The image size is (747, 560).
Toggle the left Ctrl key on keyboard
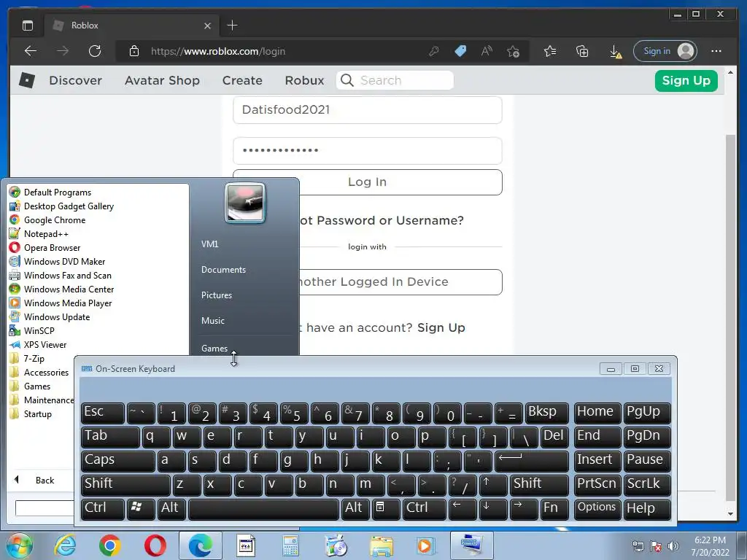tap(102, 508)
